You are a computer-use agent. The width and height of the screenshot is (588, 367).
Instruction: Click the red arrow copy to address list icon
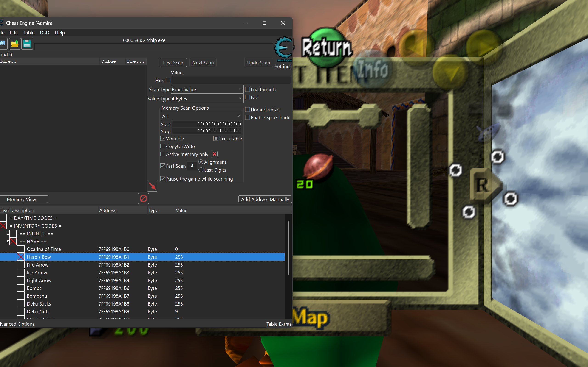click(x=152, y=186)
